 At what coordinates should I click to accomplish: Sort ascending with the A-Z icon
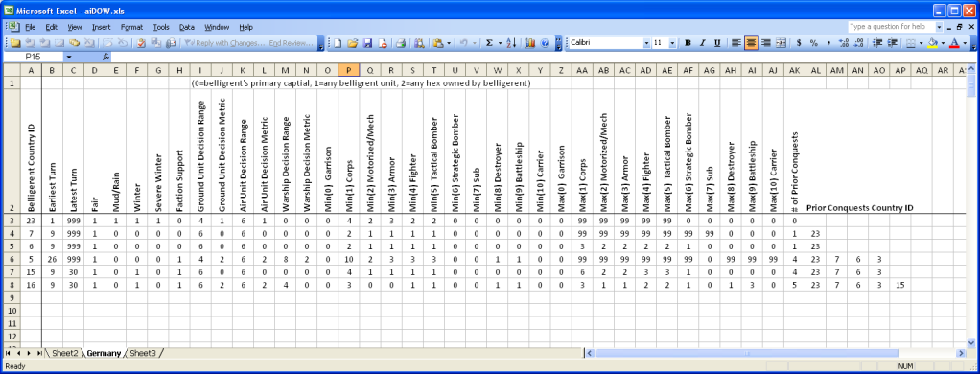511,43
